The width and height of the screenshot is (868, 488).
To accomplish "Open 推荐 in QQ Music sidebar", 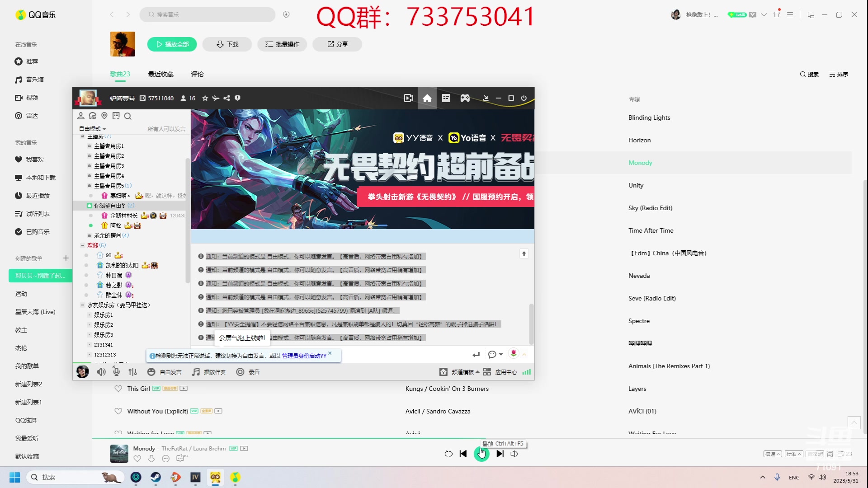I will point(27,61).
